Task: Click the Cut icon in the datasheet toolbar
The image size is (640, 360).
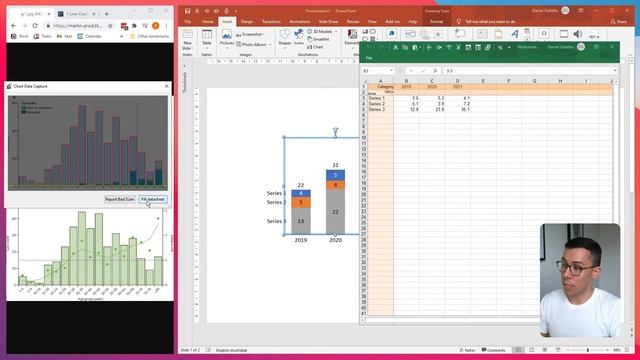Action: click(x=395, y=47)
